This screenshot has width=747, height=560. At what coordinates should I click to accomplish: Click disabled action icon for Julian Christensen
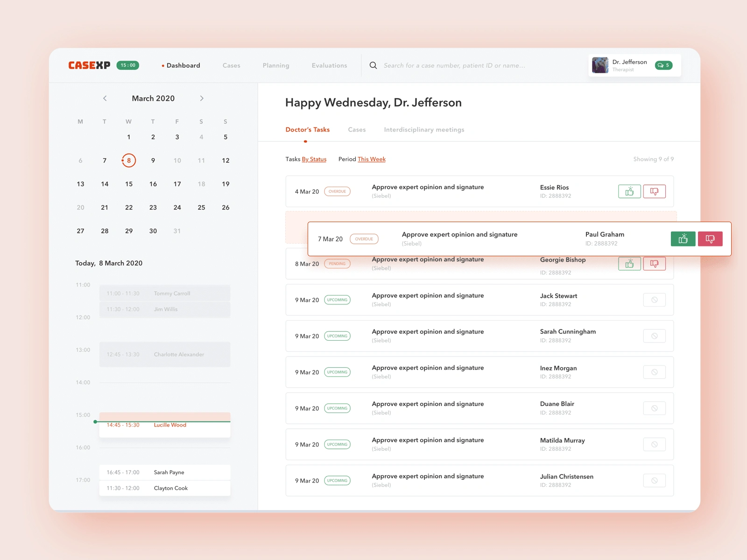click(x=654, y=481)
